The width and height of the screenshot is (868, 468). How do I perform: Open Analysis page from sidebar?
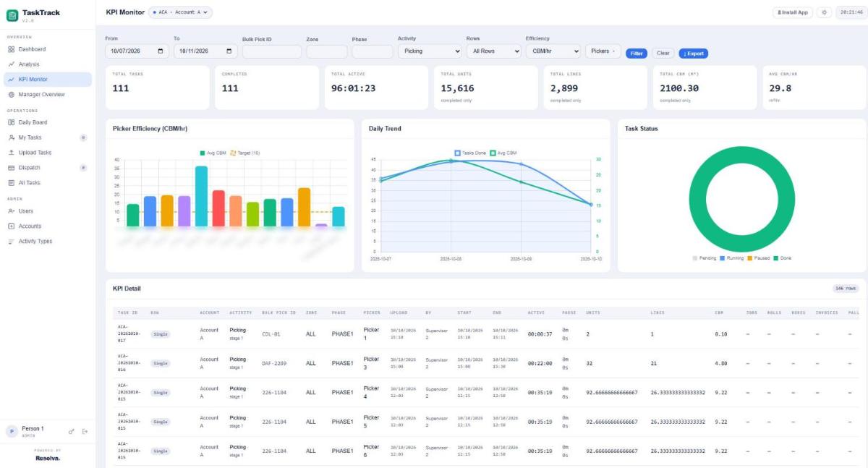tap(48, 64)
